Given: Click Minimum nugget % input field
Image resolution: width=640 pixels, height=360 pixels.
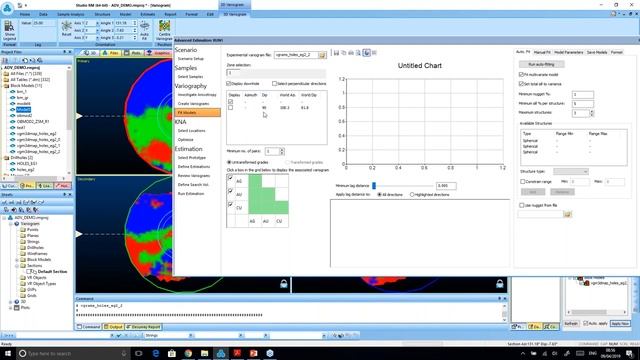Looking at the screenshot, I should pyautogui.click(x=582, y=94).
